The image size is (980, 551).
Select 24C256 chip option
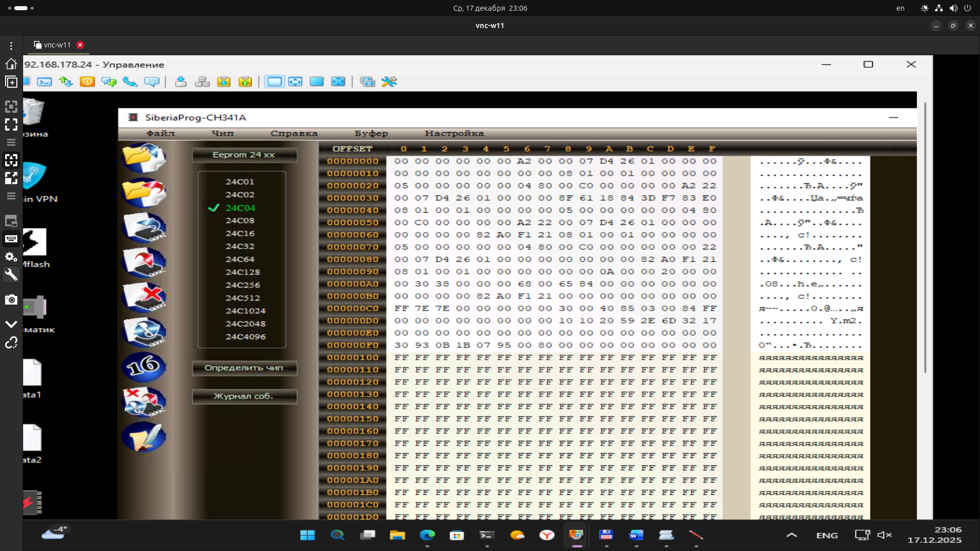tap(242, 285)
